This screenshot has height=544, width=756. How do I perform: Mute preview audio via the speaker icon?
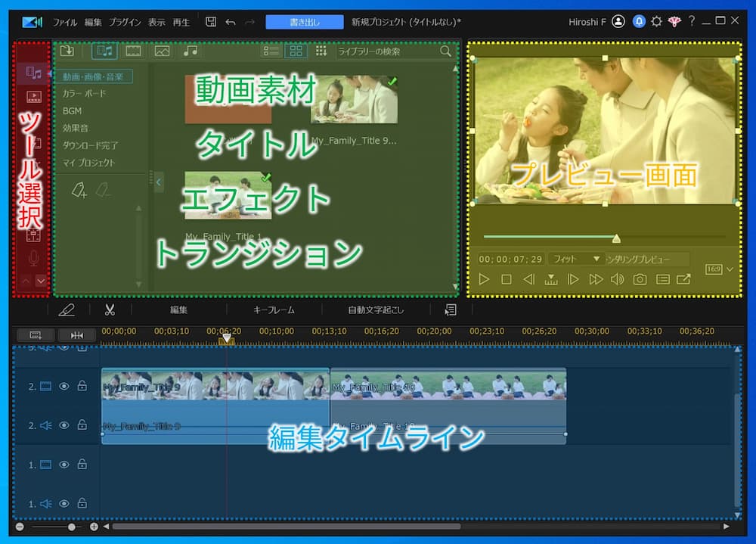point(617,279)
